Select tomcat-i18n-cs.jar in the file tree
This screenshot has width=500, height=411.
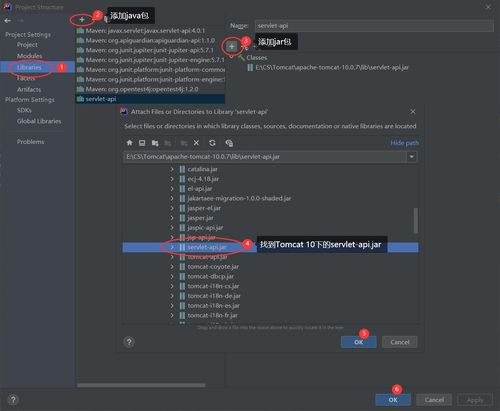pyautogui.click(x=213, y=286)
